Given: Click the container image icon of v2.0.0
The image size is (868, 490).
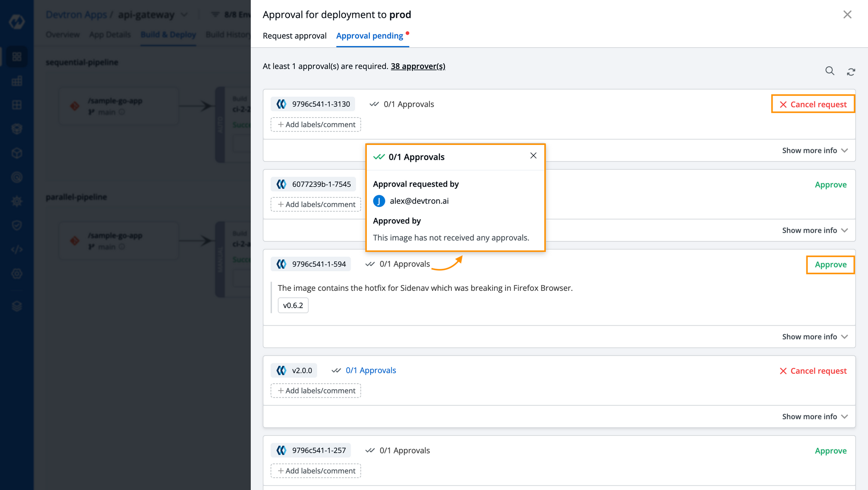Looking at the screenshot, I should coord(282,370).
